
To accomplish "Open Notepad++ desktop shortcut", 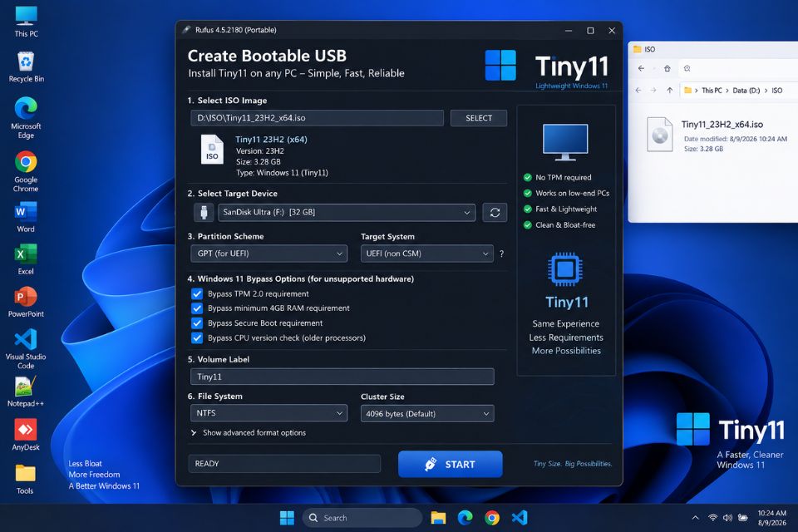I will click(x=26, y=392).
